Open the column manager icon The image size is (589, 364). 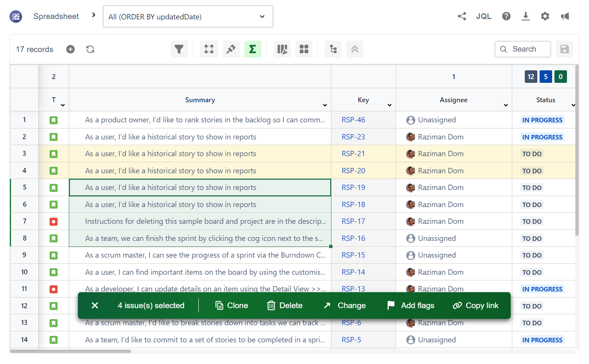pos(282,49)
